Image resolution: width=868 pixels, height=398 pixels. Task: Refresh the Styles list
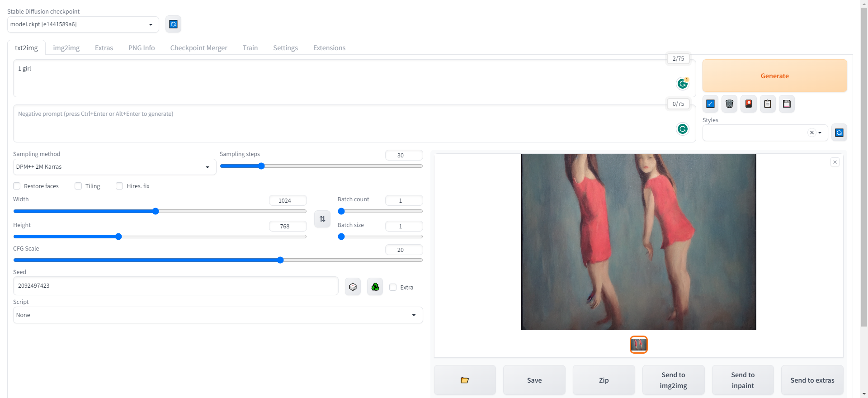pos(839,133)
